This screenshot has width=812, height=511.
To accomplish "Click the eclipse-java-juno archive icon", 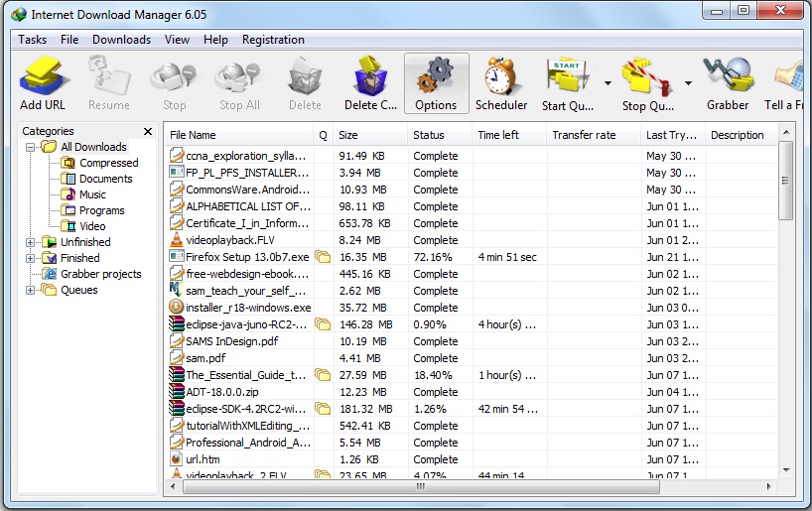I will pyautogui.click(x=177, y=324).
